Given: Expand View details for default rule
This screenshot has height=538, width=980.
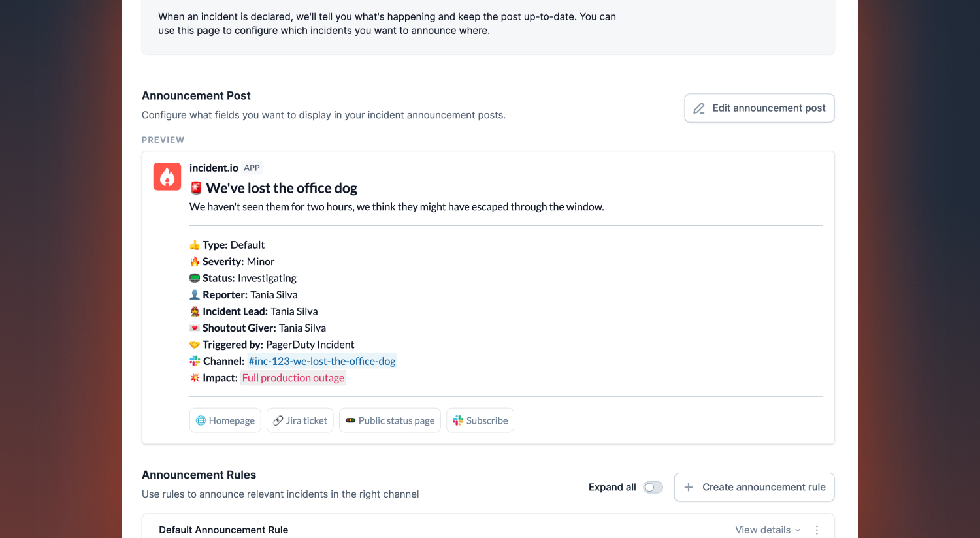Looking at the screenshot, I should (762, 530).
